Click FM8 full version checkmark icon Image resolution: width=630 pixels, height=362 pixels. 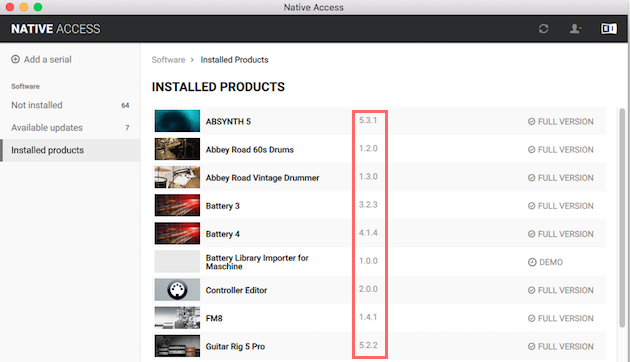click(531, 319)
